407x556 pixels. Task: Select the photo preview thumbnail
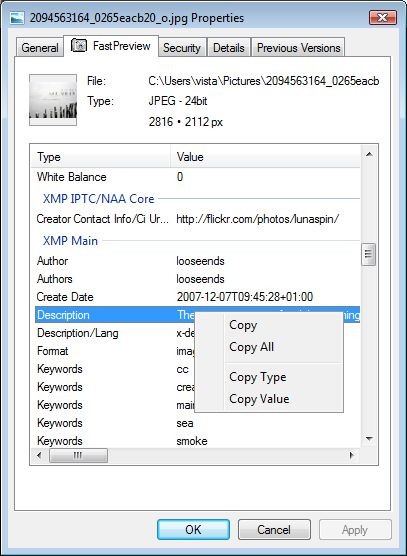pos(53,100)
